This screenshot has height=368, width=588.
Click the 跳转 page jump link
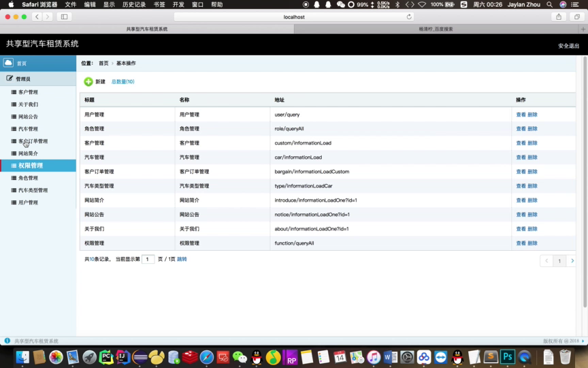click(182, 259)
